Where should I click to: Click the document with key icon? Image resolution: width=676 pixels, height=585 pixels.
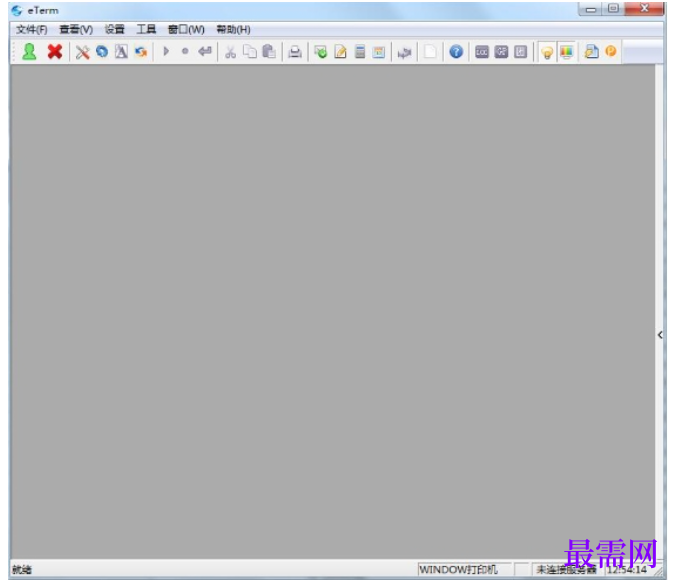coord(592,52)
